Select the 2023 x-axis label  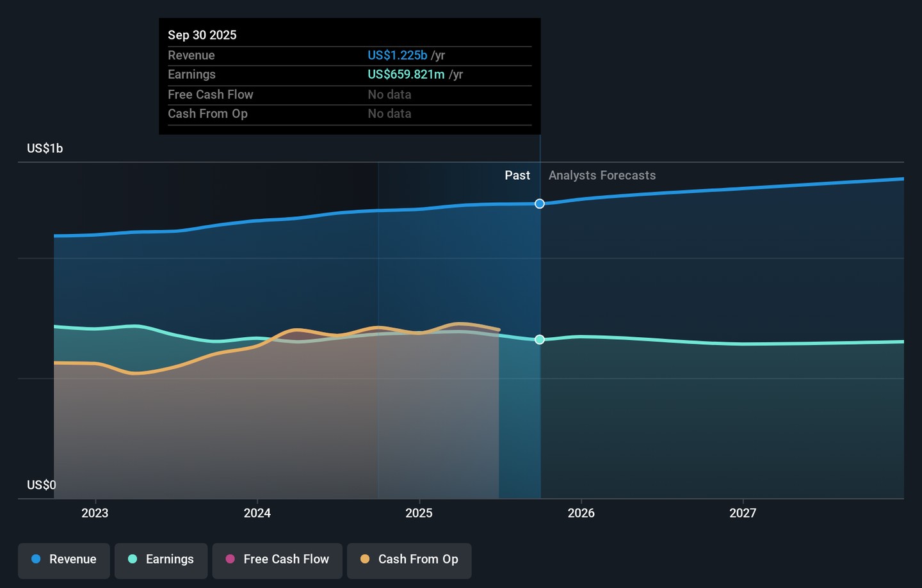(95, 513)
